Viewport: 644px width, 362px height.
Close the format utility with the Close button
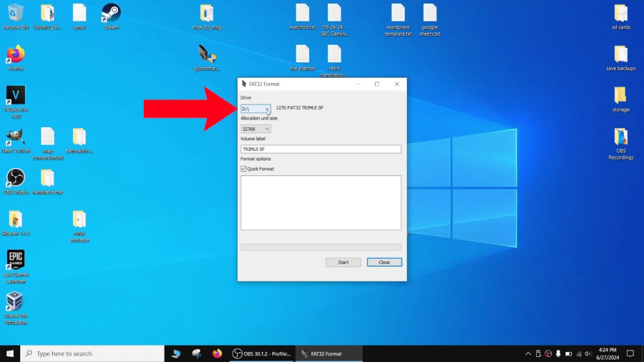pyautogui.click(x=384, y=262)
